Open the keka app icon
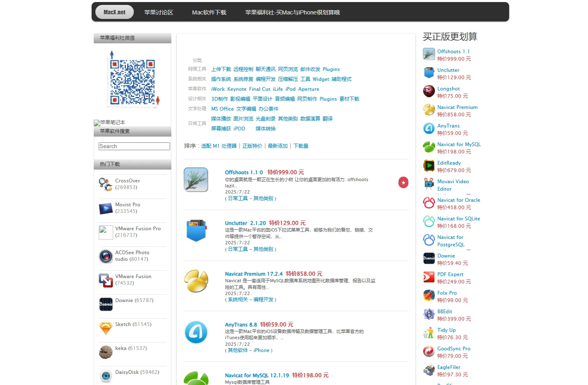Image resolution: width=588 pixels, height=385 pixels. 106,352
